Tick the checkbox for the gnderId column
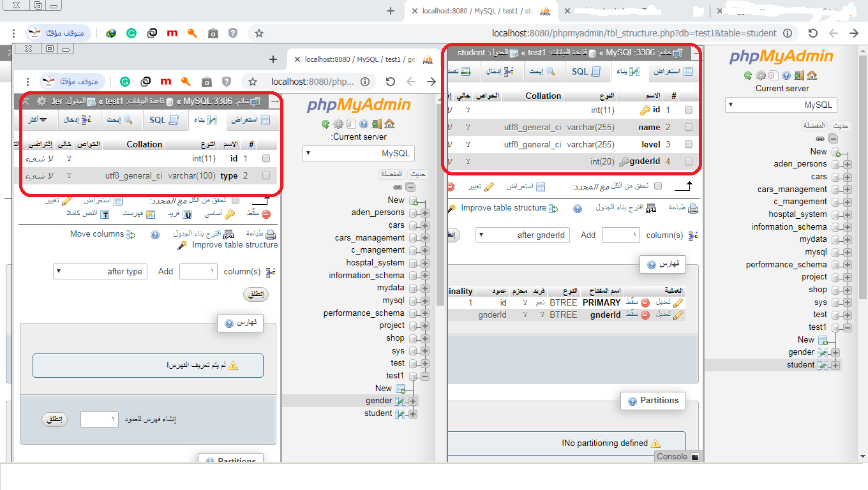Screen dimensions: 868x490 [x=688, y=162]
